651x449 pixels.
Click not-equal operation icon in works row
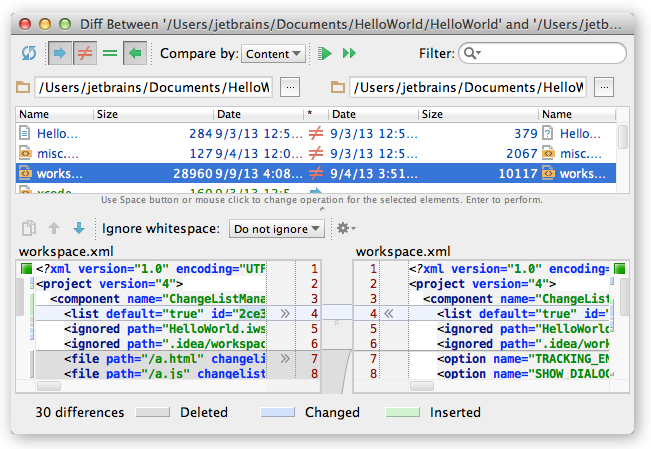click(316, 173)
